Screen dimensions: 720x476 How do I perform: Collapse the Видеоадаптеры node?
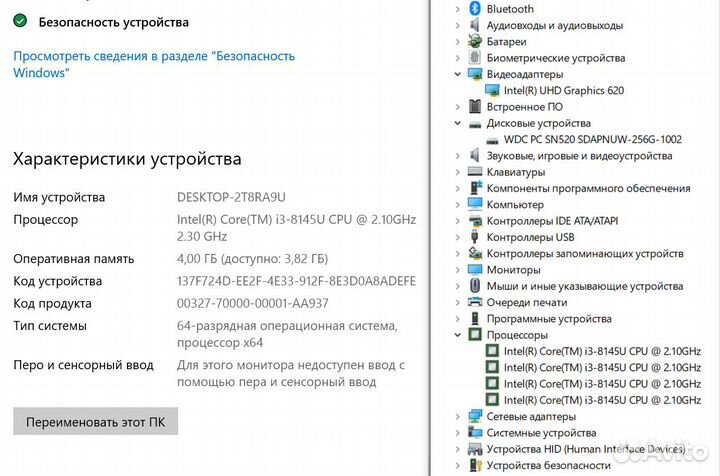click(x=457, y=74)
